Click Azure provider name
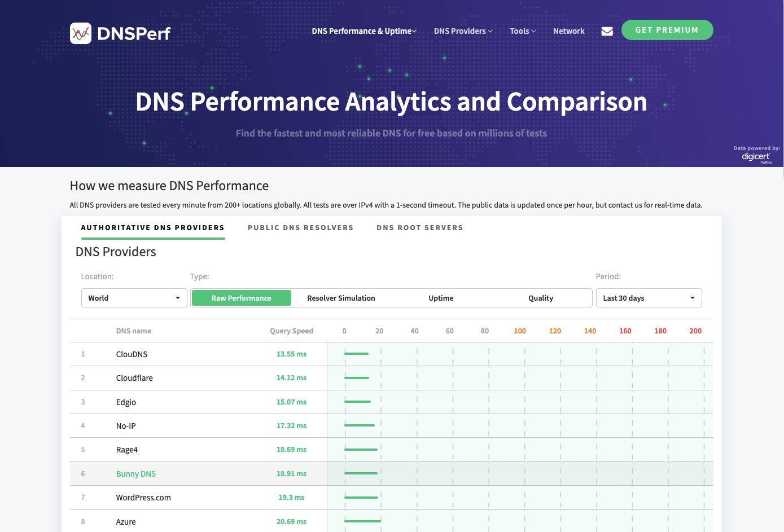Viewport: 784px width, 532px height. tap(126, 522)
